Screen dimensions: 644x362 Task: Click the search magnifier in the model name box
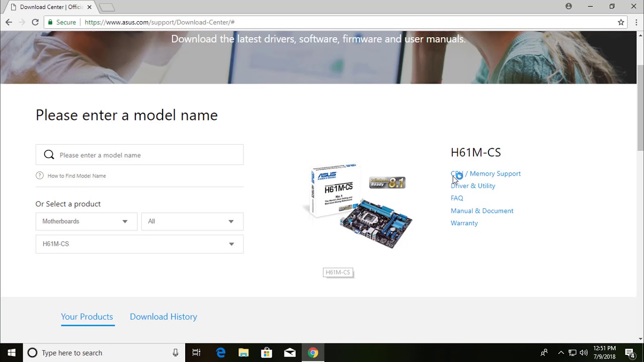coord(49,154)
